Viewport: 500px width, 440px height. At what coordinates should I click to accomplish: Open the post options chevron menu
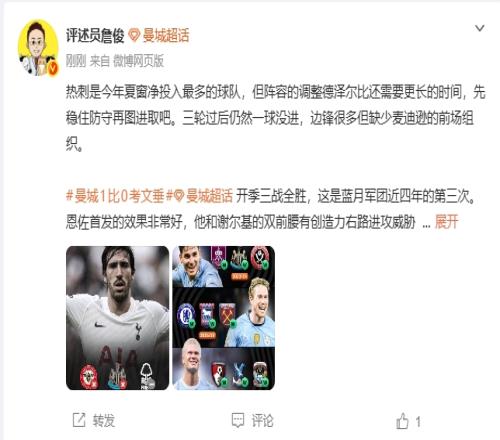coord(480,28)
